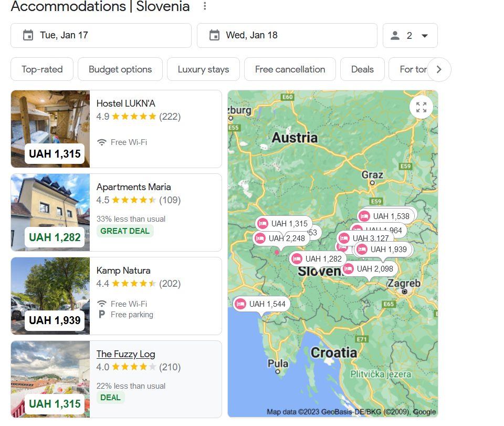Viewport: 504px width, 426px height.
Task: Open the three-dot options menu beside the title
Action: 205,6
